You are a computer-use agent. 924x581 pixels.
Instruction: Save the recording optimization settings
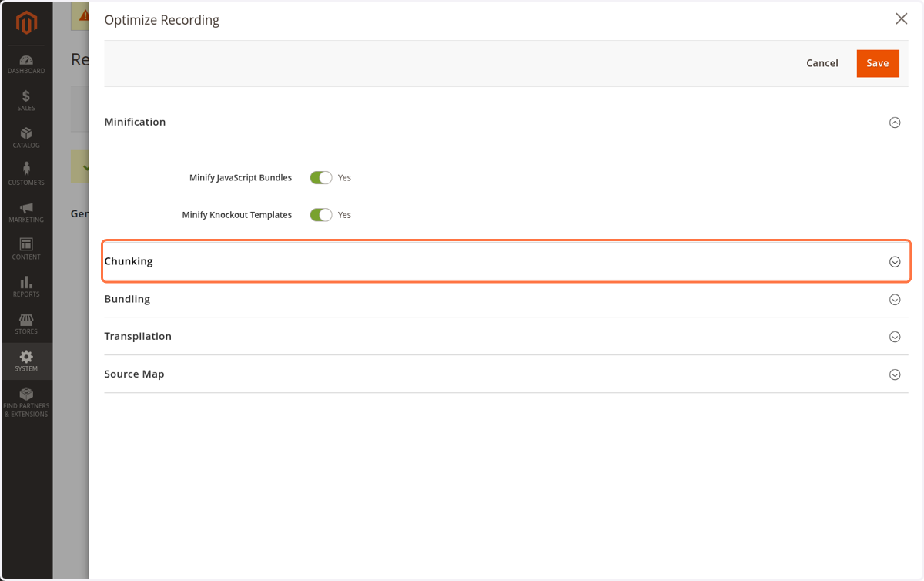point(878,63)
